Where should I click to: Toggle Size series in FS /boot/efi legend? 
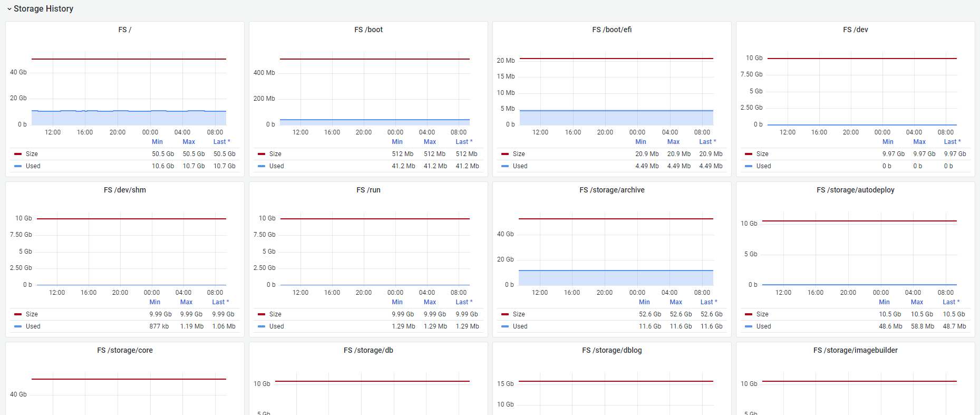pos(519,154)
